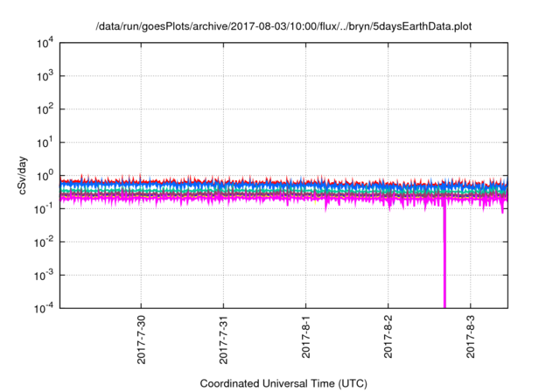The width and height of the screenshot is (560, 392).
Task: Click the 10^-1 y-axis tick label
Action: click(x=45, y=209)
